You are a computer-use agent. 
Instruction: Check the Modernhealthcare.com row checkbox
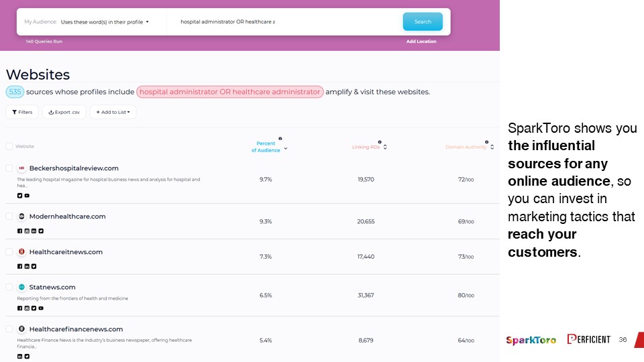(9, 217)
